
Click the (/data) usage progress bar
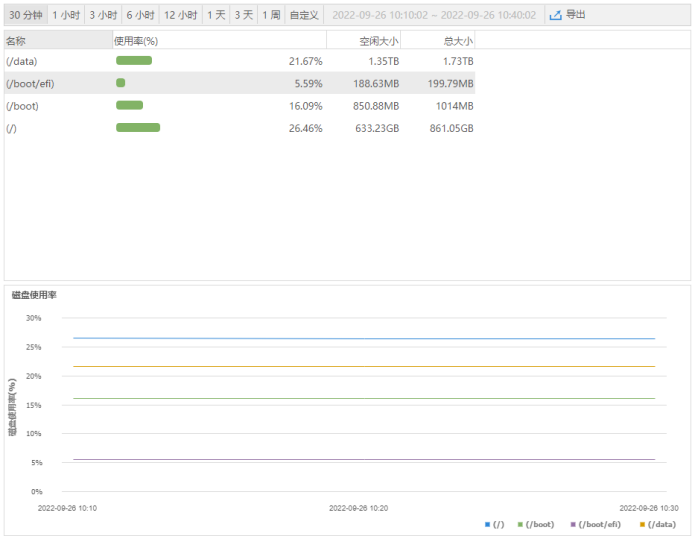click(134, 61)
